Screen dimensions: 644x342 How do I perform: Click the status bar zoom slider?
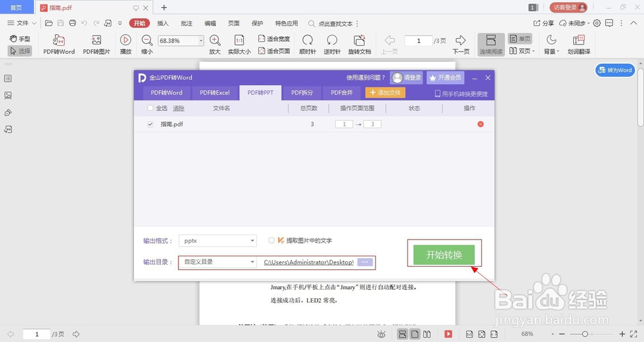585,334
